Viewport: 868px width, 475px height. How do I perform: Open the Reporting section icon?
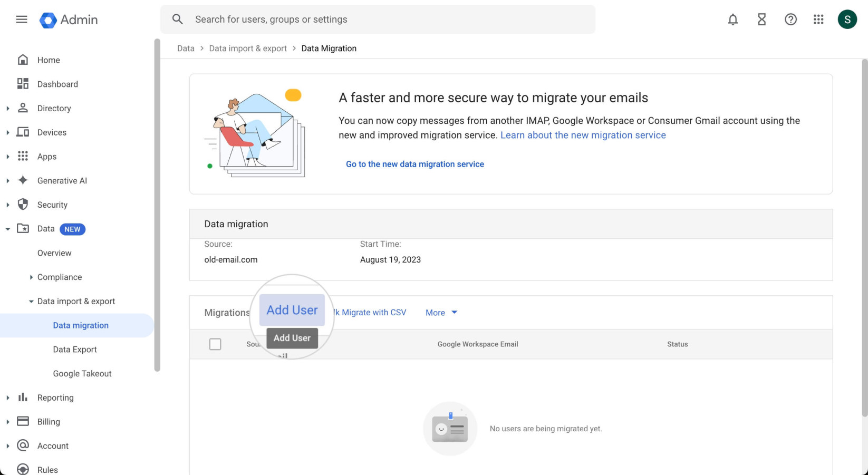[23, 397]
